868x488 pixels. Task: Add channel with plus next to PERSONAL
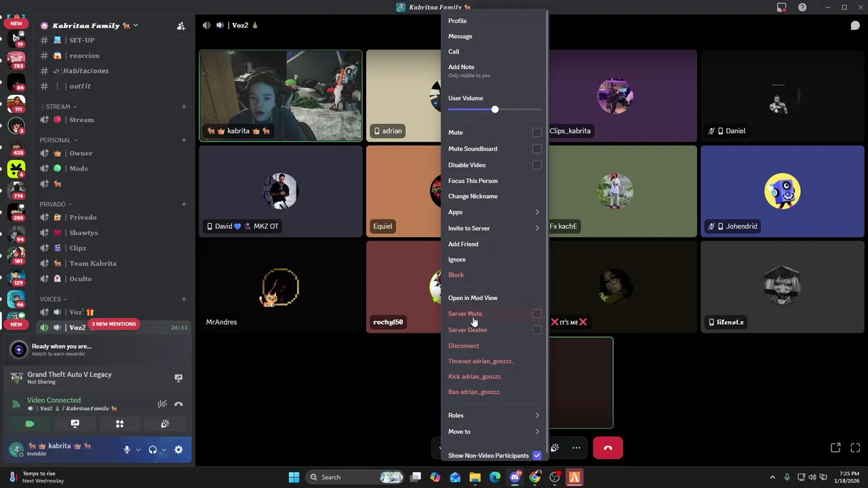pos(184,140)
